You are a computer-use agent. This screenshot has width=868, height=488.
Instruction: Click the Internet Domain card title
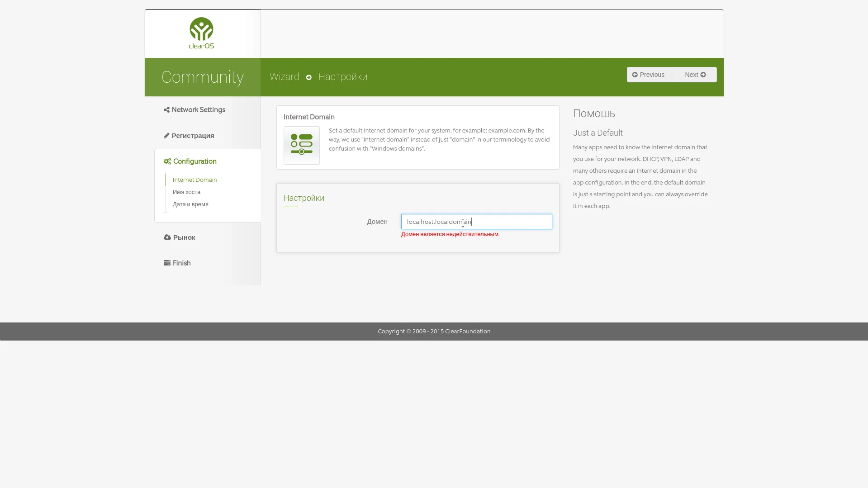pyautogui.click(x=309, y=117)
